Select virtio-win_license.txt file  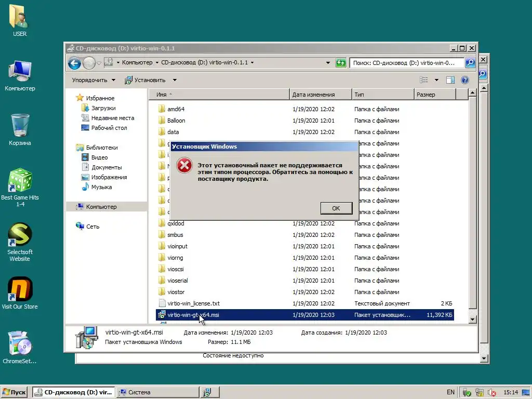tap(193, 303)
